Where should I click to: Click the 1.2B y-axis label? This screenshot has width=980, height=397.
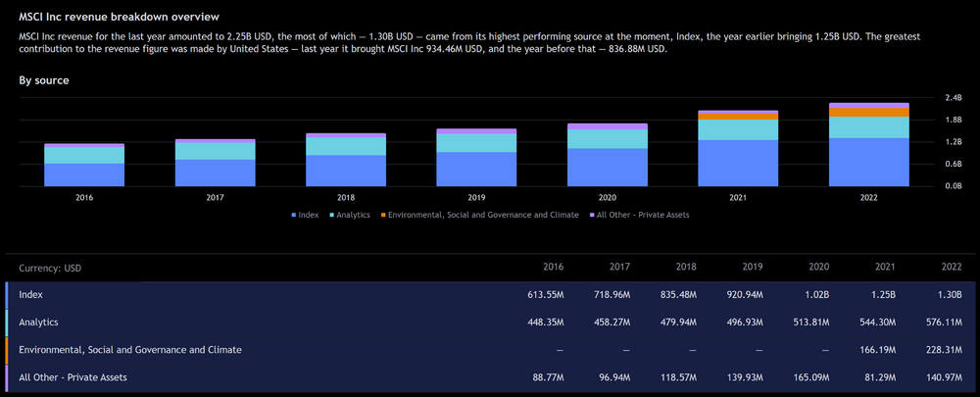[x=954, y=142]
